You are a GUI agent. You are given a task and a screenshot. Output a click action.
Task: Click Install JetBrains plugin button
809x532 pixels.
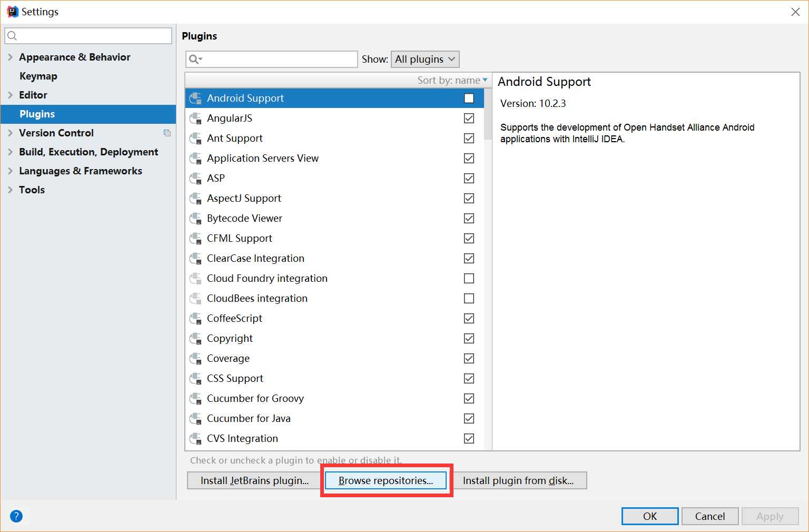click(254, 480)
